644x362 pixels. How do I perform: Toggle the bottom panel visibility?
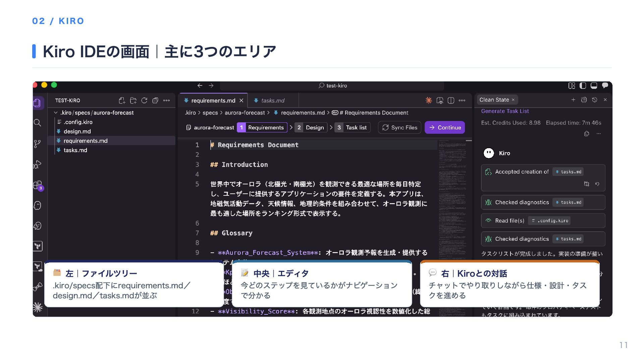594,85
